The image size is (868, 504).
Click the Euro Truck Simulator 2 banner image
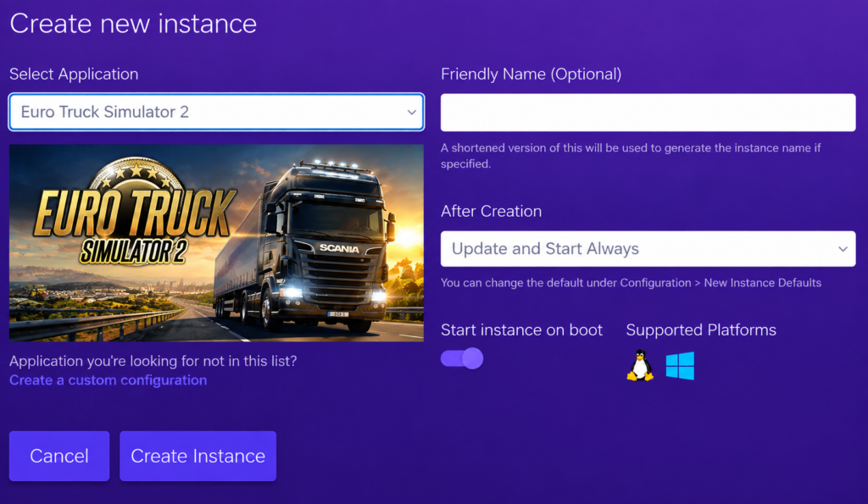point(216,243)
